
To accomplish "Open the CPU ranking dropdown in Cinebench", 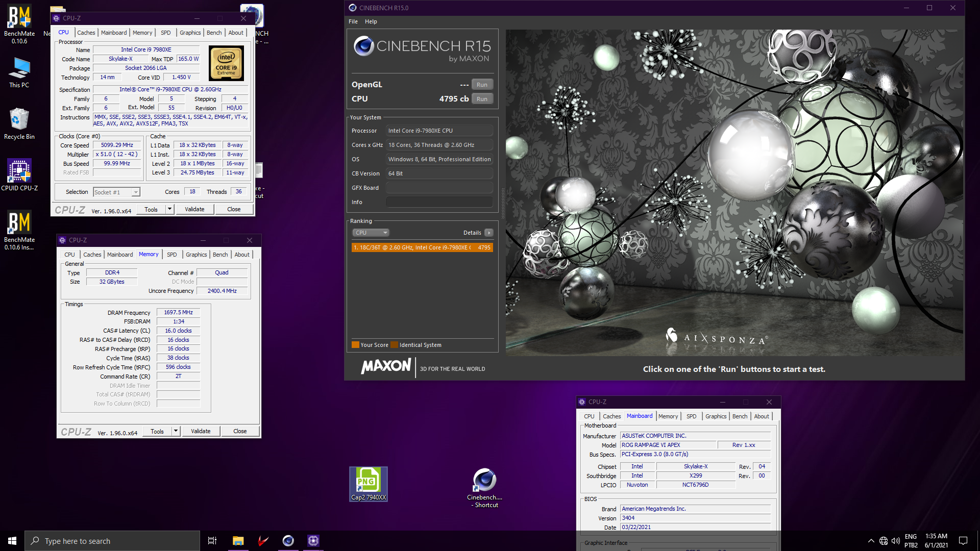I will pyautogui.click(x=371, y=233).
